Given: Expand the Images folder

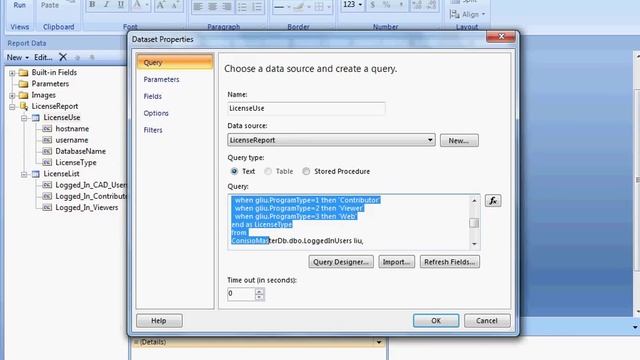Looking at the screenshot, I should pyautogui.click(x=12, y=96).
